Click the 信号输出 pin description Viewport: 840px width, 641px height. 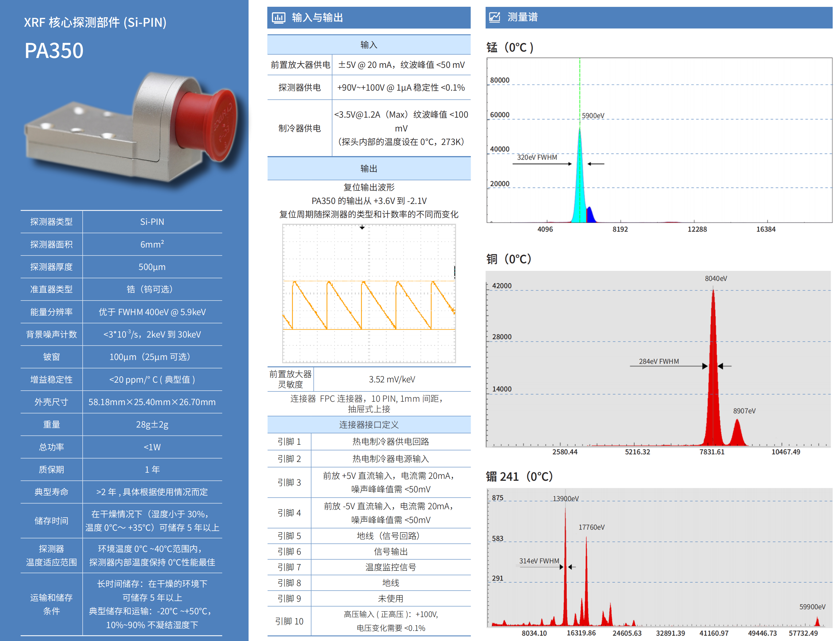coord(391,551)
